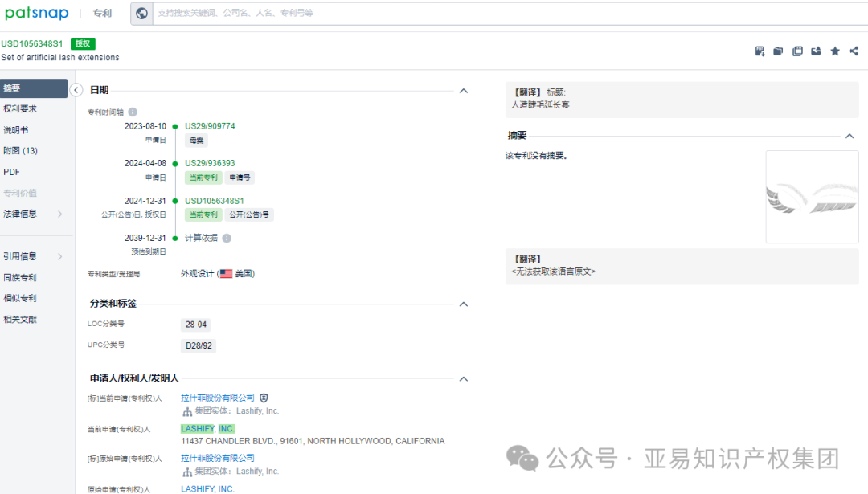The height and width of the screenshot is (494, 868).
Task: Open current applicant 拉什菲股份有限公司 link
Action: 218,398
